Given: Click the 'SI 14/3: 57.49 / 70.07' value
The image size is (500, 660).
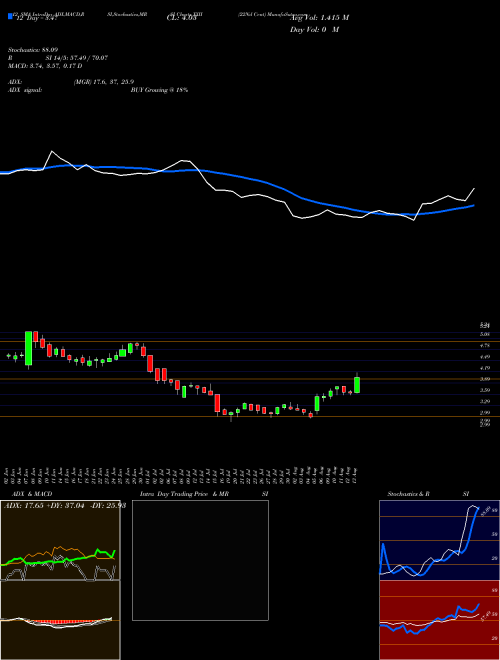Looking at the screenshot, I should 77,58.
